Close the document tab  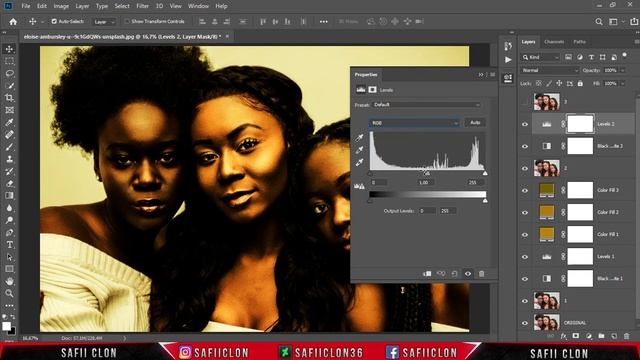pos(227,36)
